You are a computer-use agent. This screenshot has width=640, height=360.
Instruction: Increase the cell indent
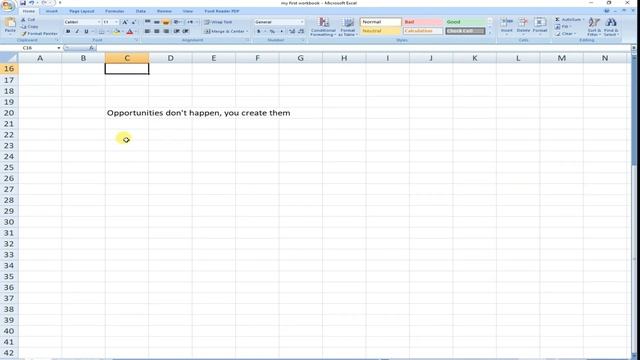click(186, 31)
